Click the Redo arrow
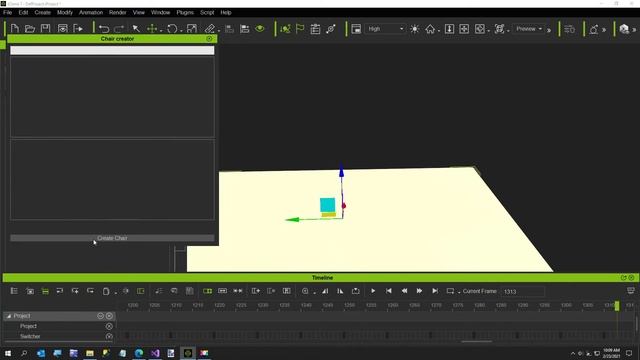This screenshot has height=360, width=640. click(119, 29)
